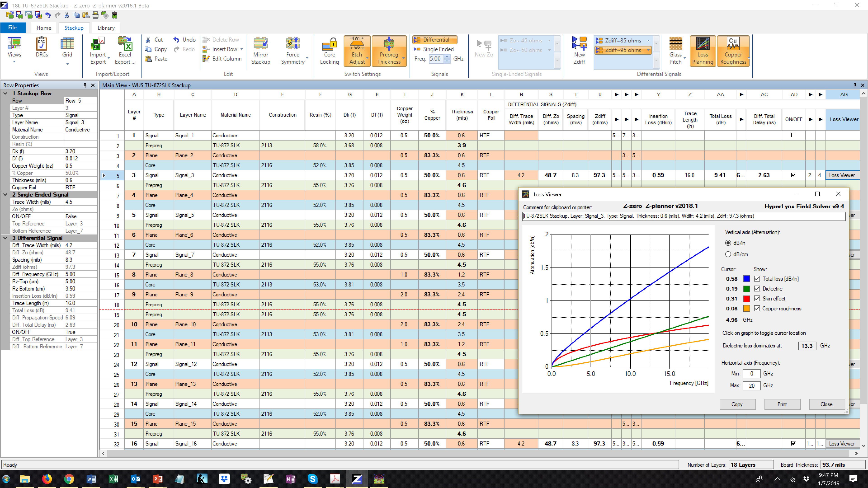Open a stackup file from quick access toolbar
Viewport: 868px width, 488px height.
(x=10, y=15)
